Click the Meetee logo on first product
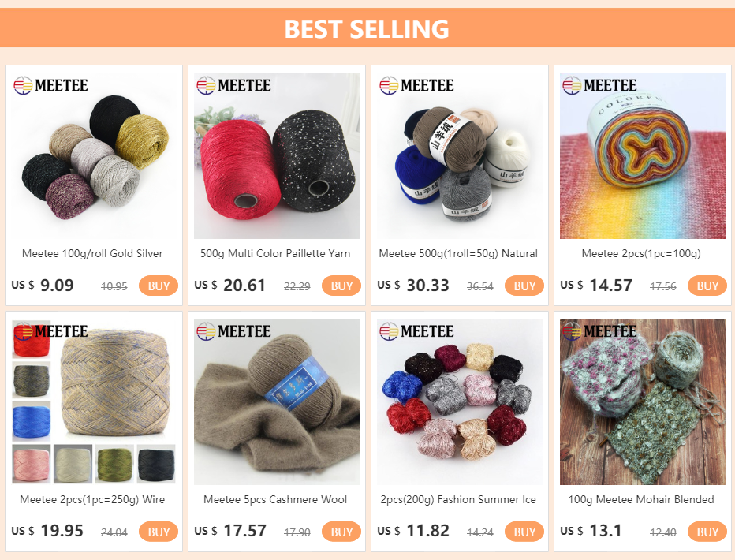The height and width of the screenshot is (560, 735). (x=50, y=85)
